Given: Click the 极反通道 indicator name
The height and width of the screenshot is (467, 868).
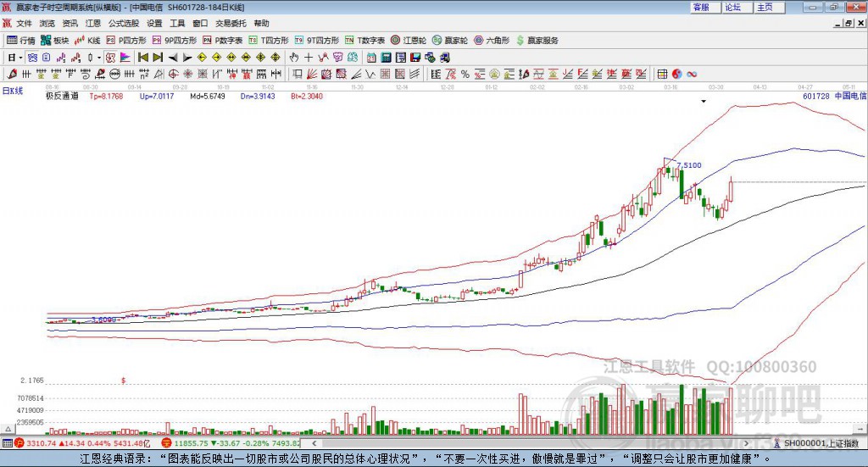Looking at the screenshot, I should click(x=62, y=97).
